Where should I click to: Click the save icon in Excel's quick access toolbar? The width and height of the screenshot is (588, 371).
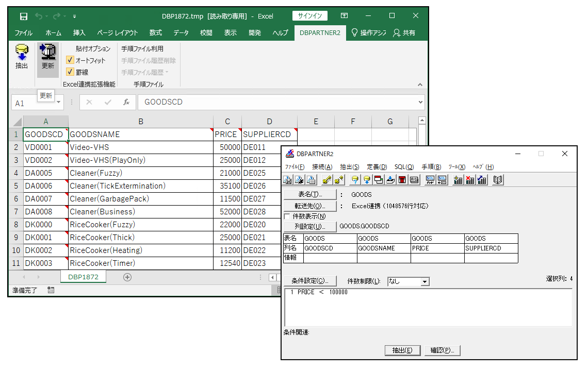tap(24, 16)
